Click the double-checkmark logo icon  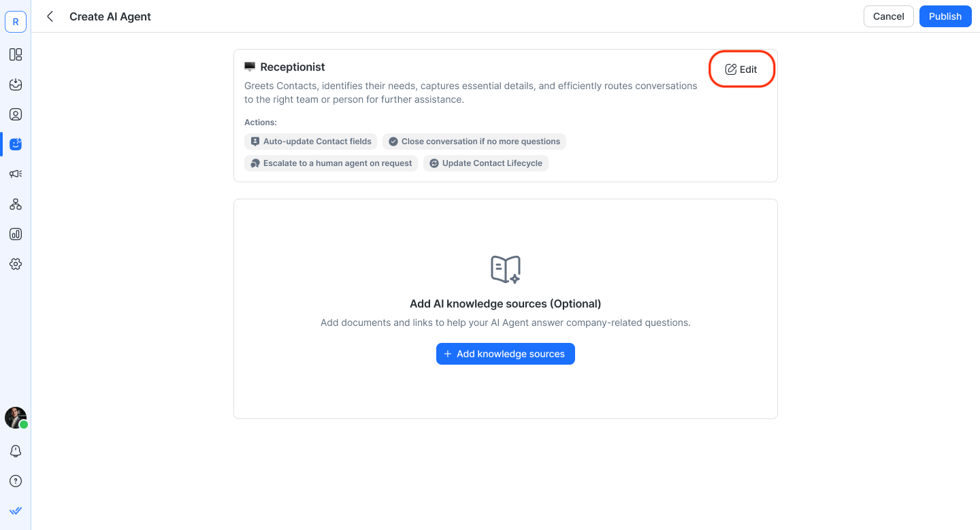tap(16, 511)
